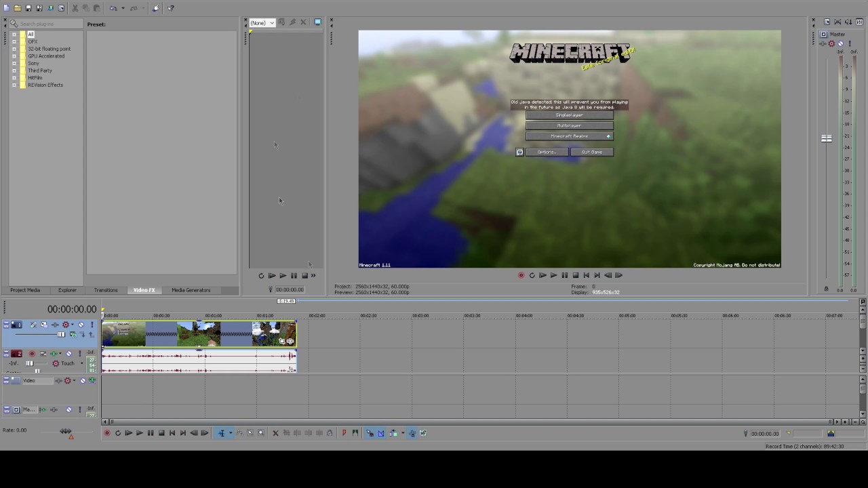This screenshot has width=868, height=488.
Task: Solo video track 1
Action: click(x=92, y=325)
